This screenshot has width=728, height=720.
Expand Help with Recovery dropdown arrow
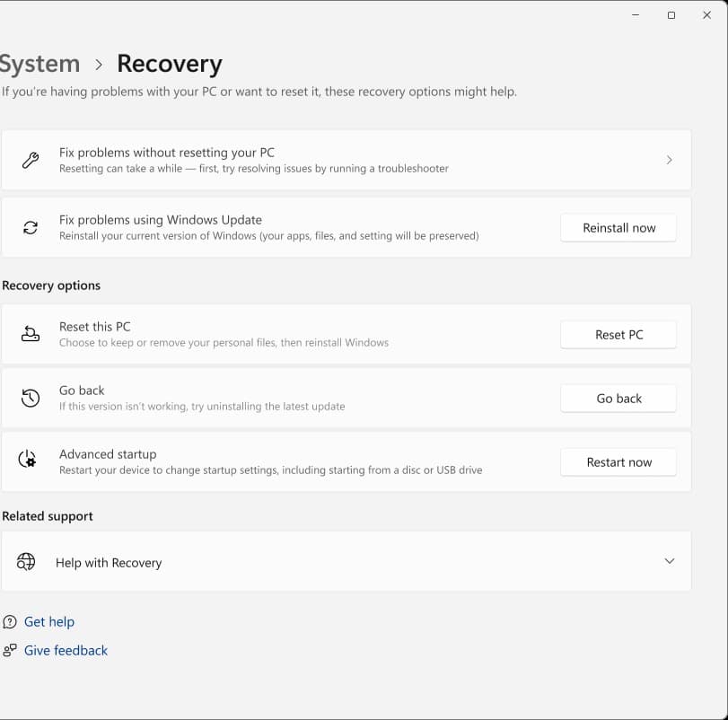(x=669, y=561)
